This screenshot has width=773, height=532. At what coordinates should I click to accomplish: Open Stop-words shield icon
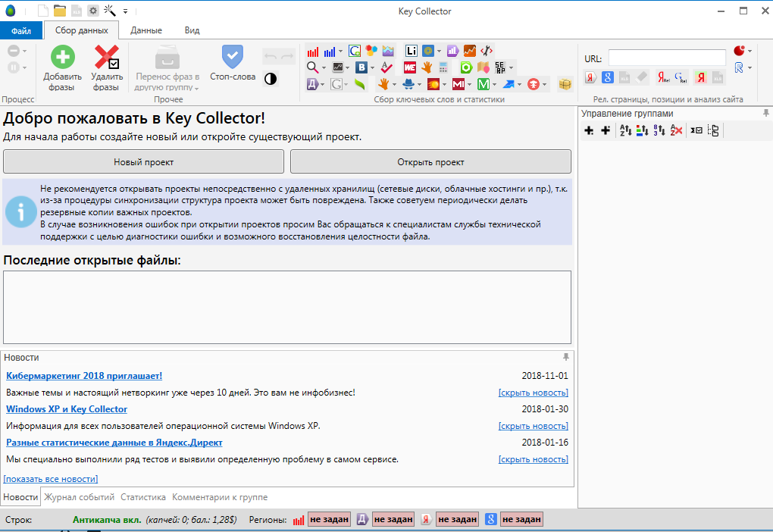coord(232,57)
